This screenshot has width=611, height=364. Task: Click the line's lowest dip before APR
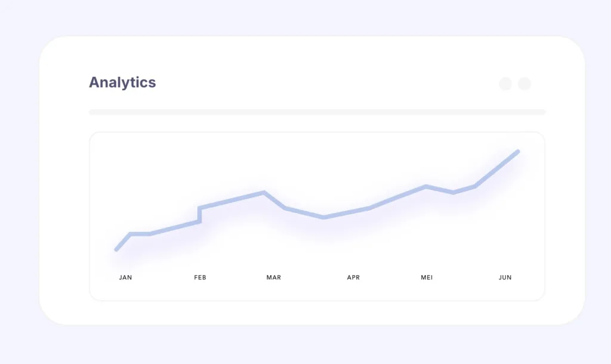[324, 217]
